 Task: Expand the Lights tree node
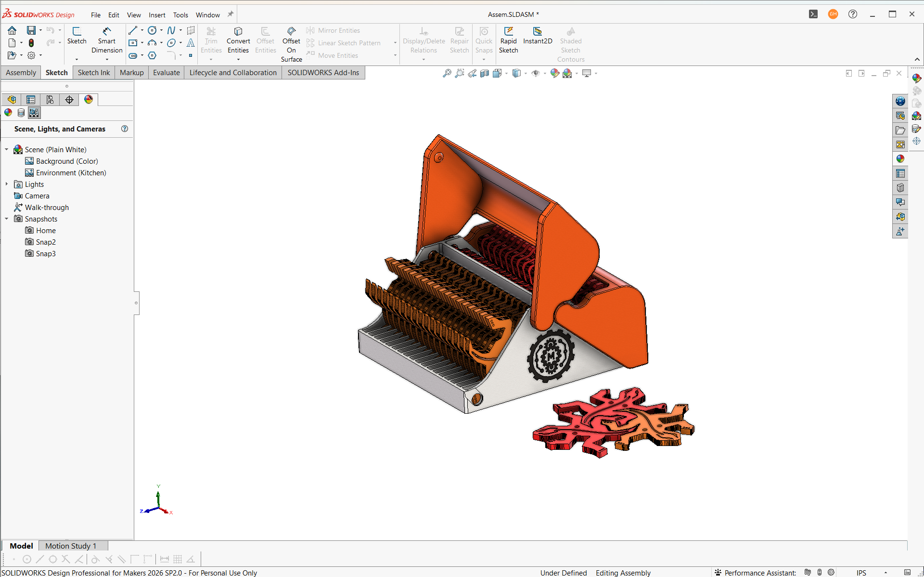click(x=7, y=184)
